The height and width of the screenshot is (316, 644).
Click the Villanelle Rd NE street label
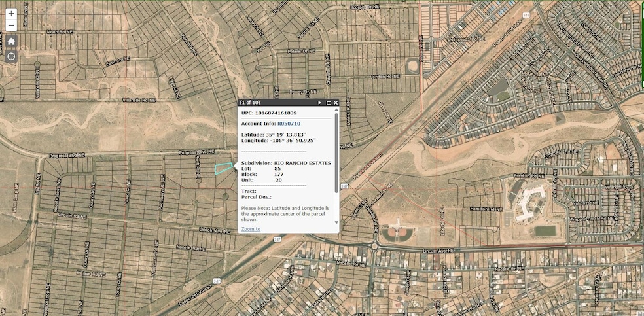[139, 100]
